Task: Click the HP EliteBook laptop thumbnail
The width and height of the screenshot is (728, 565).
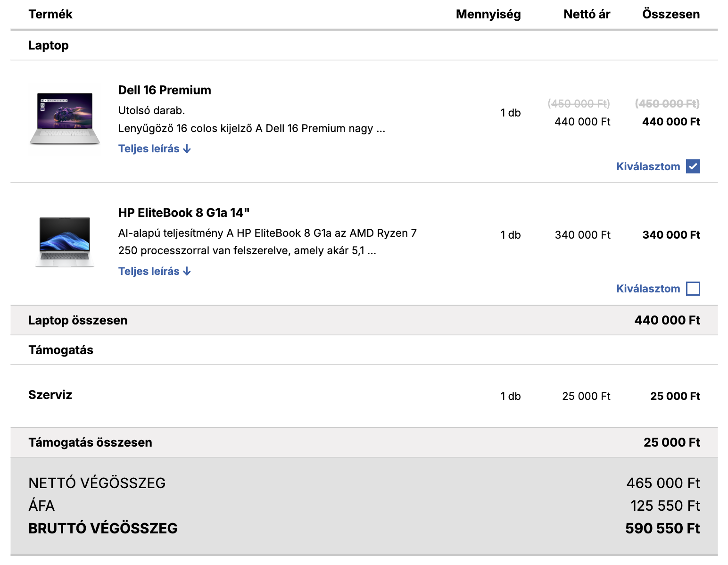Action: [x=65, y=242]
